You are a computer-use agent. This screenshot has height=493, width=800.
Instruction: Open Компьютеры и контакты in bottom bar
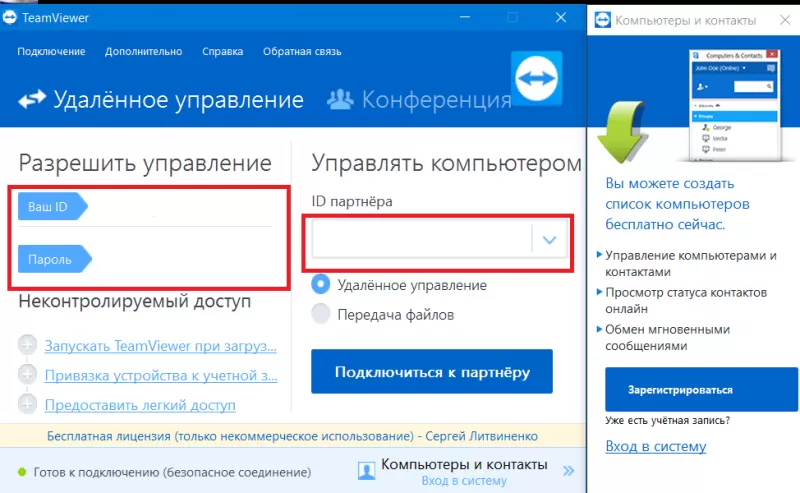pyautogui.click(x=464, y=464)
